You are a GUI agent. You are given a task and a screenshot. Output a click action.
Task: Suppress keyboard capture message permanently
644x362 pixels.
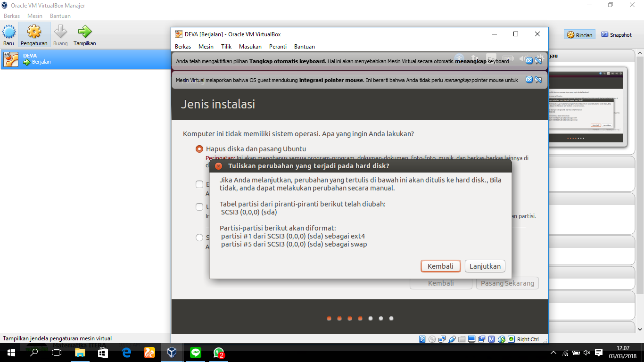(x=538, y=61)
